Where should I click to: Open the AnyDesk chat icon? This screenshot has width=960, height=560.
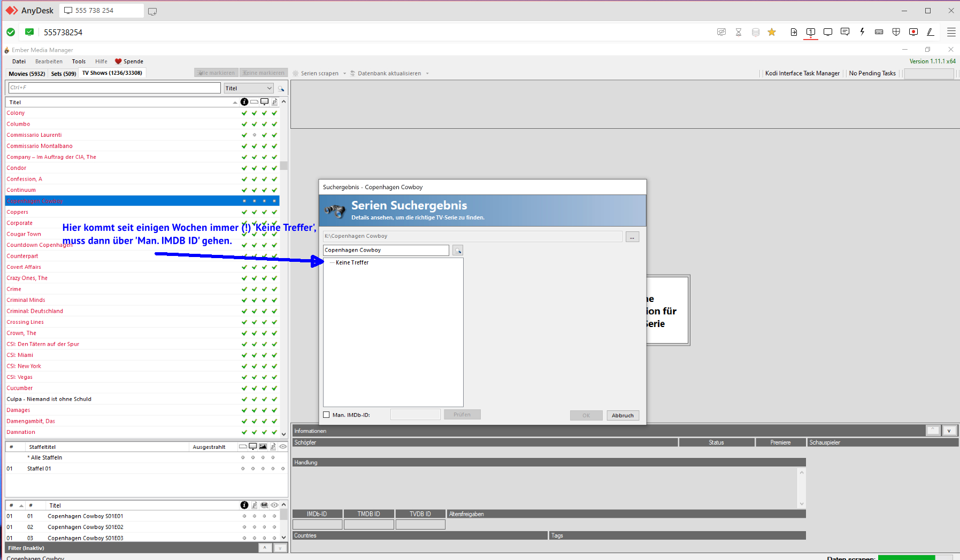click(845, 32)
